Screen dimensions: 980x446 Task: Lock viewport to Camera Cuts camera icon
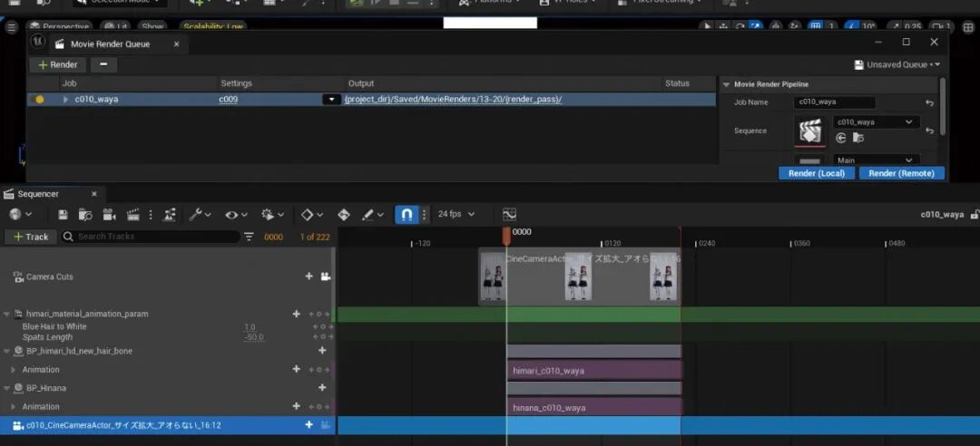pos(326,276)
